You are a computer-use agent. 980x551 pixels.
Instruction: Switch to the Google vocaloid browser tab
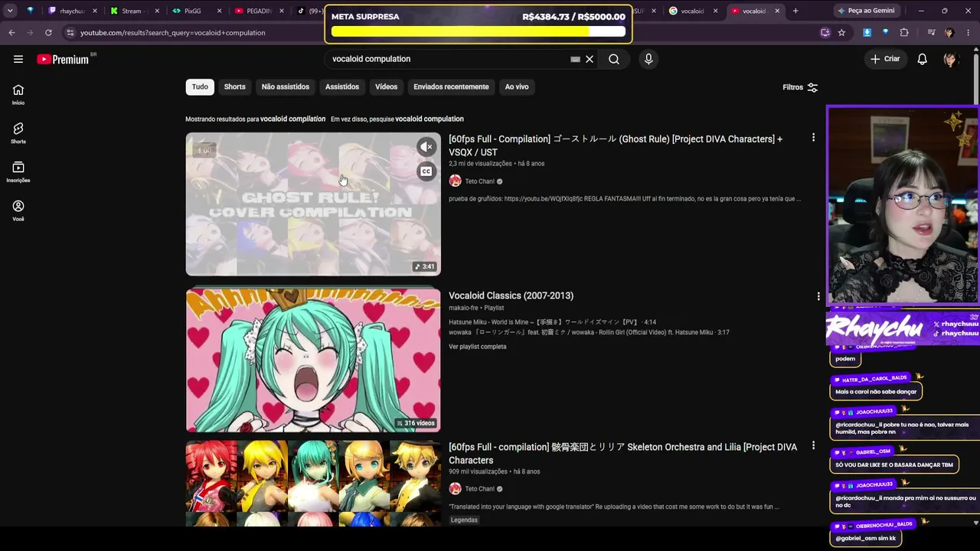click(x=691, y=11)
